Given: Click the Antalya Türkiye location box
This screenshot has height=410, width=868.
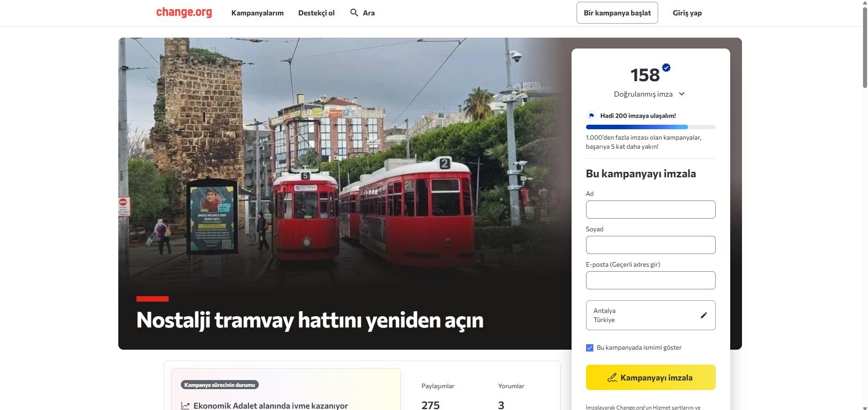Looking at the screenshot, I should [650, 315].
